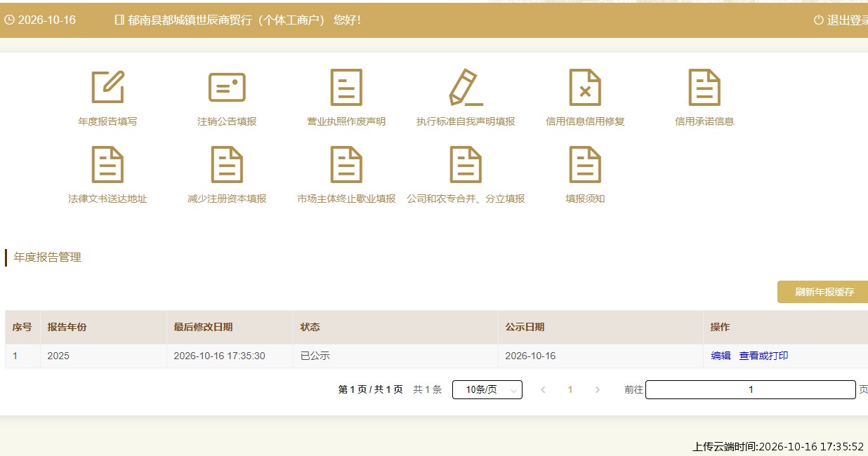The height and width of the screenshot is (456, 868).
Task: Open the 市场主体终止歇业填报 icon
Action: coord(346,165)
